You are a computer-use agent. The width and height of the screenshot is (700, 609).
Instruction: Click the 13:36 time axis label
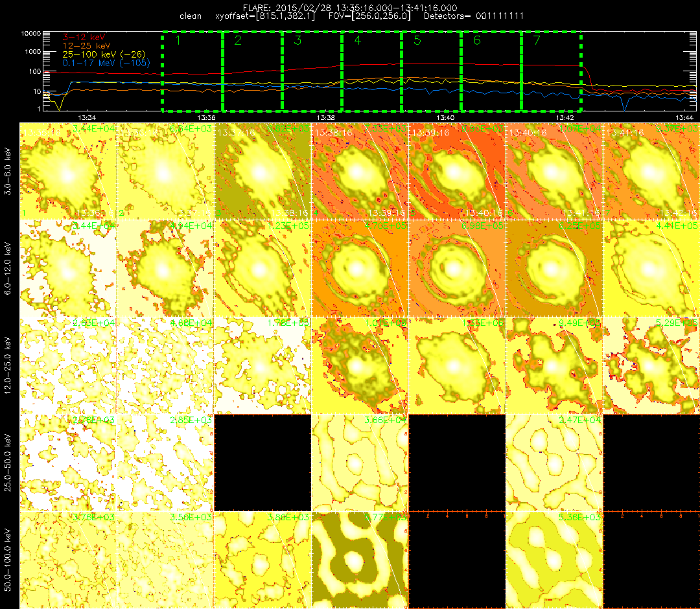pyautogui.click(x=206, y=118)
